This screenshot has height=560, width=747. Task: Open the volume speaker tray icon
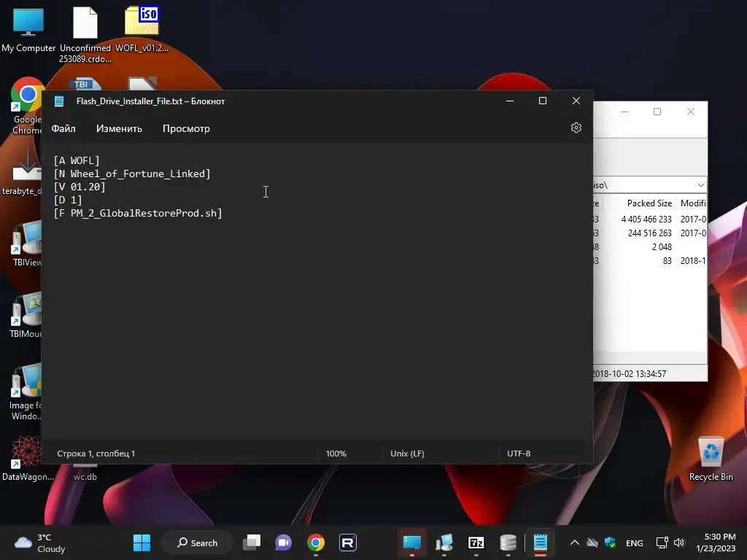pyautogui.click(x=679, y=542)
